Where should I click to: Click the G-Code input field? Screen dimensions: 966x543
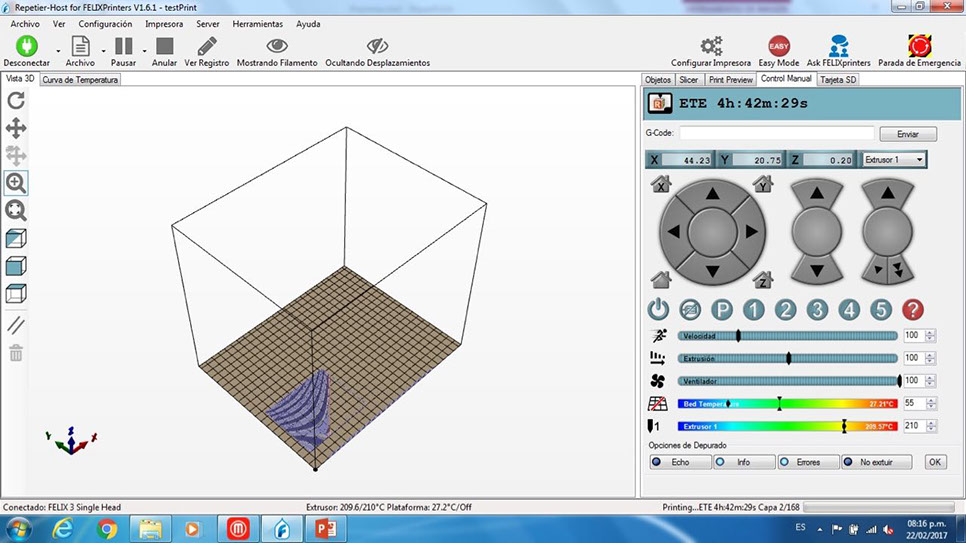point(776,133)
